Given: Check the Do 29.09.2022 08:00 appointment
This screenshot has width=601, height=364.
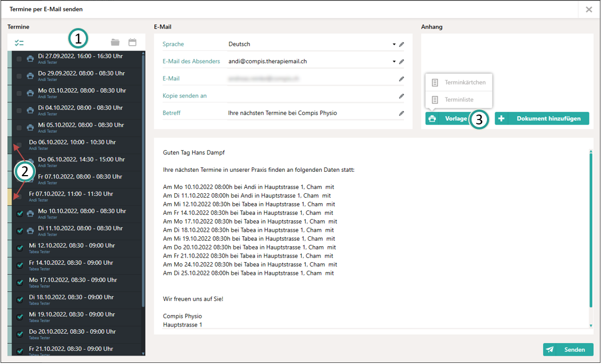Looking at the screenshot, I should click(19, 76).
